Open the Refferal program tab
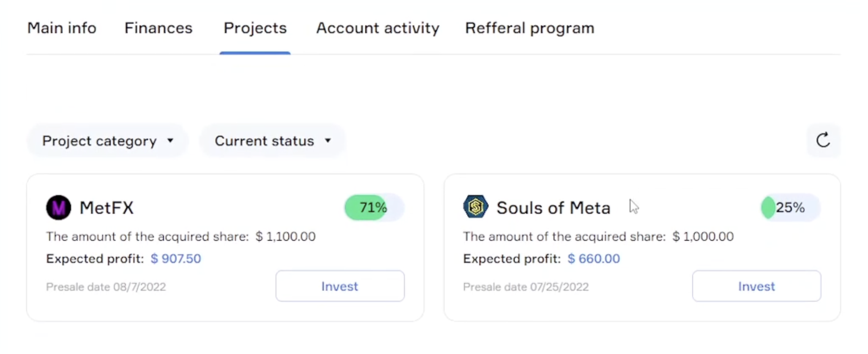The image size is (868, 354). tap(530, 28)
